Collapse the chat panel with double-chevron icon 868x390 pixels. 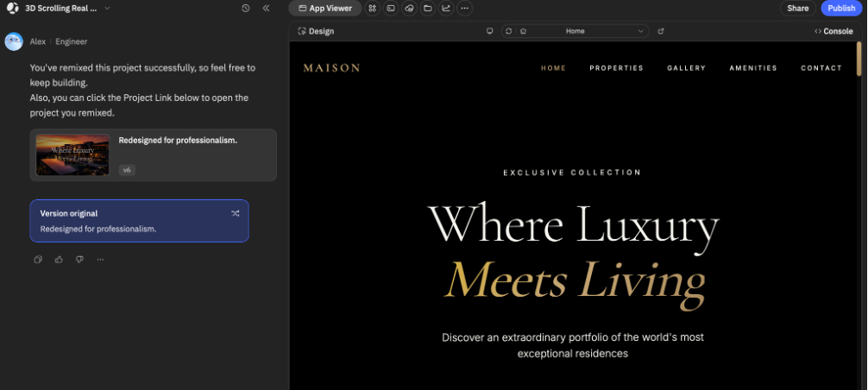tap(267, 9)
